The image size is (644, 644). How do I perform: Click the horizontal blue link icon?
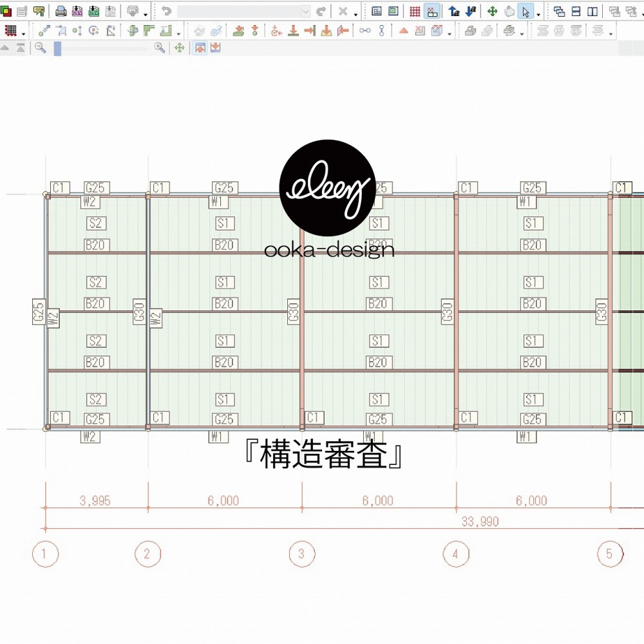365,31
